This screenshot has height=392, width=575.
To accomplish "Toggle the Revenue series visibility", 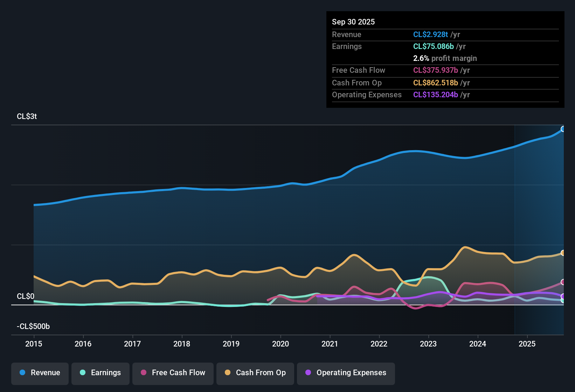I will point(40,373).
